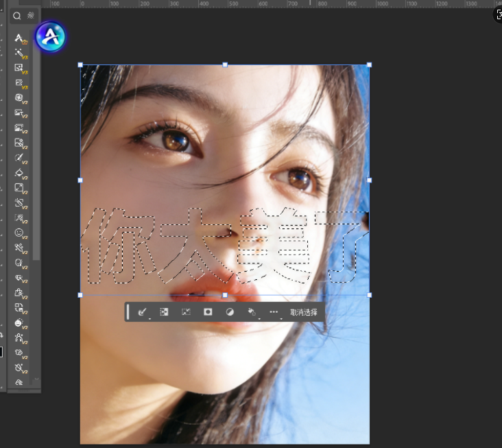Select the smiley face V2 tool
The image size is (502, 448).
[20, 233]
